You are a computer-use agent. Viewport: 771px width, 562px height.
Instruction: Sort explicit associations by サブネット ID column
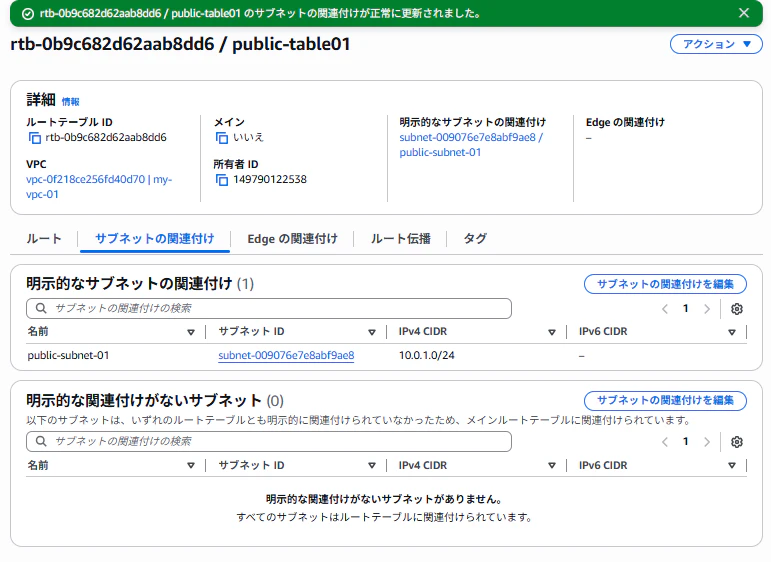tap(372, 332)
